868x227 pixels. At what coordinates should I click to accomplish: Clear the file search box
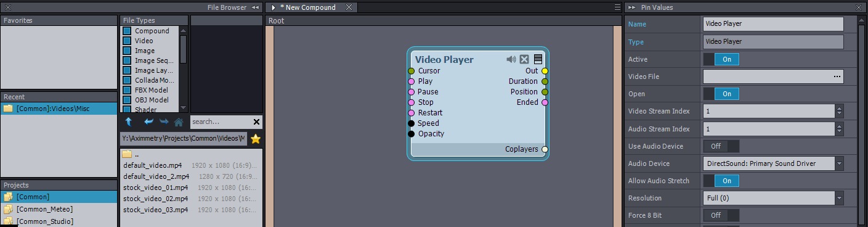pyautogui.click(x=256, y=122)
